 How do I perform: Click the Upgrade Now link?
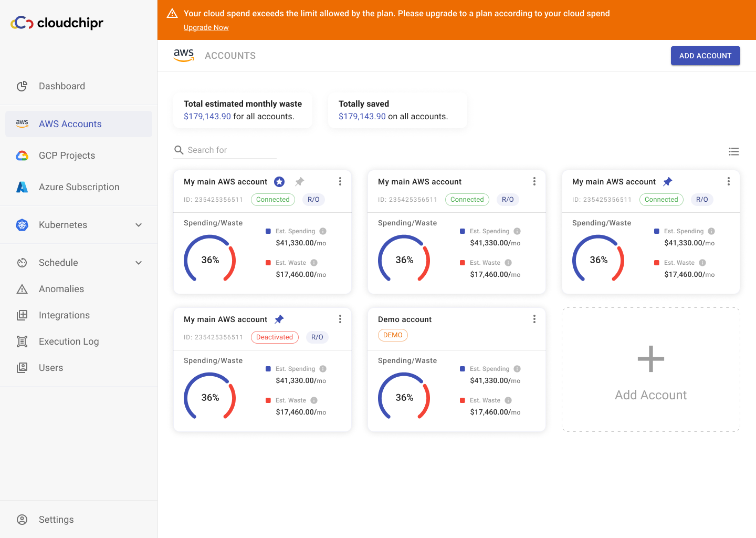(206, 27)
